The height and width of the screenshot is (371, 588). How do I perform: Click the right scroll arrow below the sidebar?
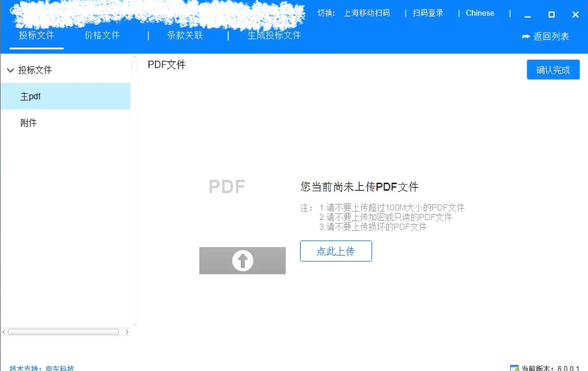(x=127, y=332)
